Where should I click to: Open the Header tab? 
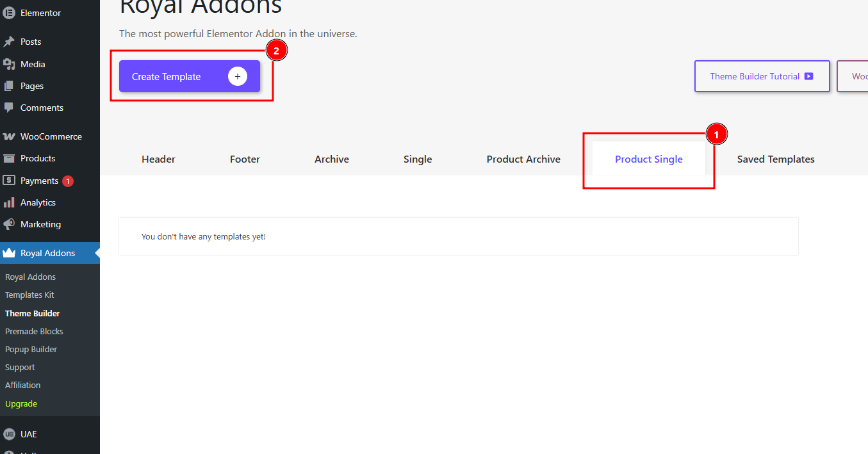(158, 159)
